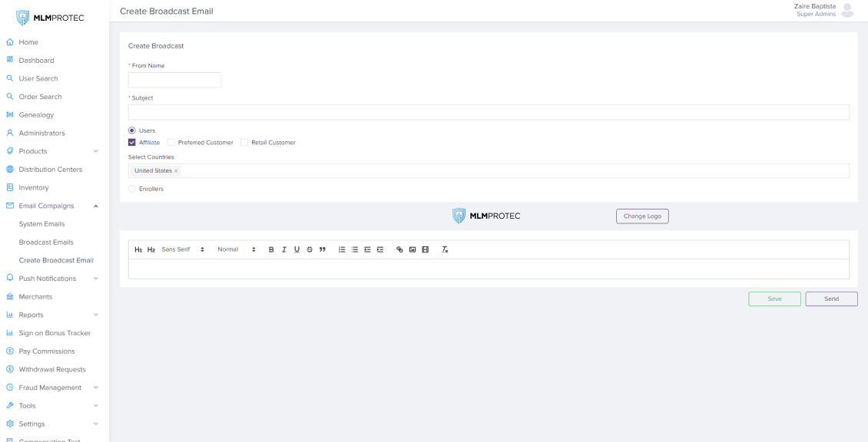Create a numbered list in the editor

(x=342, y=249)
